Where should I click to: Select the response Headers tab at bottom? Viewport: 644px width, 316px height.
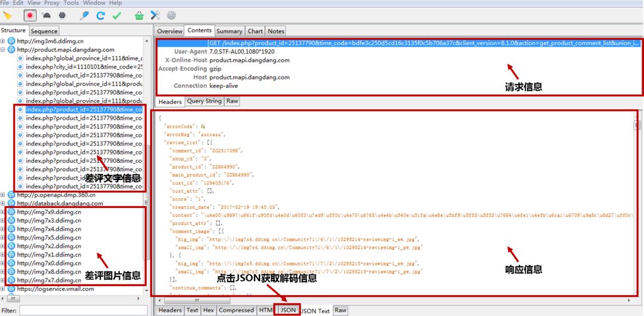170,310
